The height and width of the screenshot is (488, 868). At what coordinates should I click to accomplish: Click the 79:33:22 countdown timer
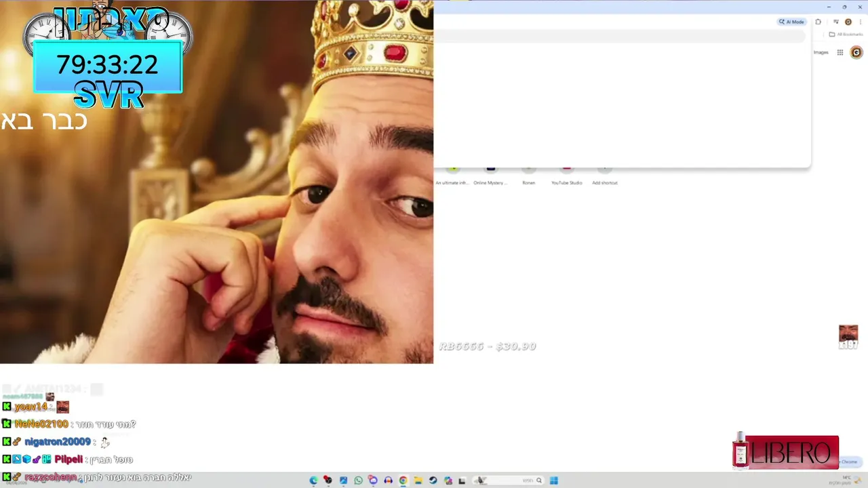(x=107, y=65)
